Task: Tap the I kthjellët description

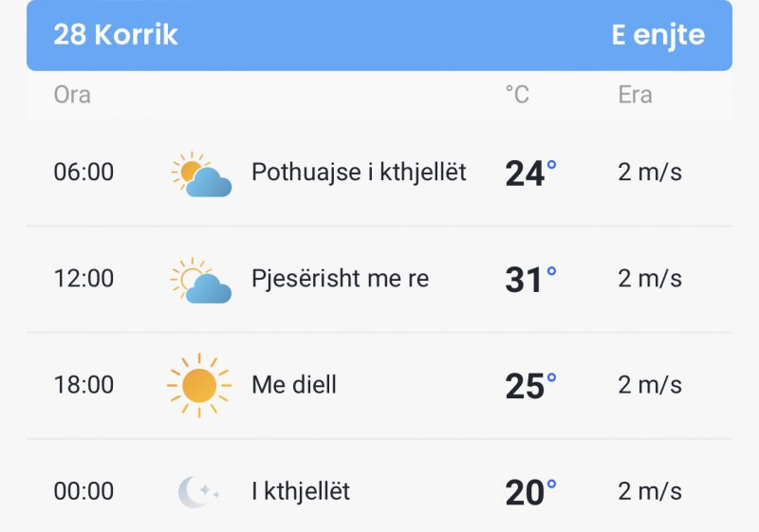Action: click(301, 491)
